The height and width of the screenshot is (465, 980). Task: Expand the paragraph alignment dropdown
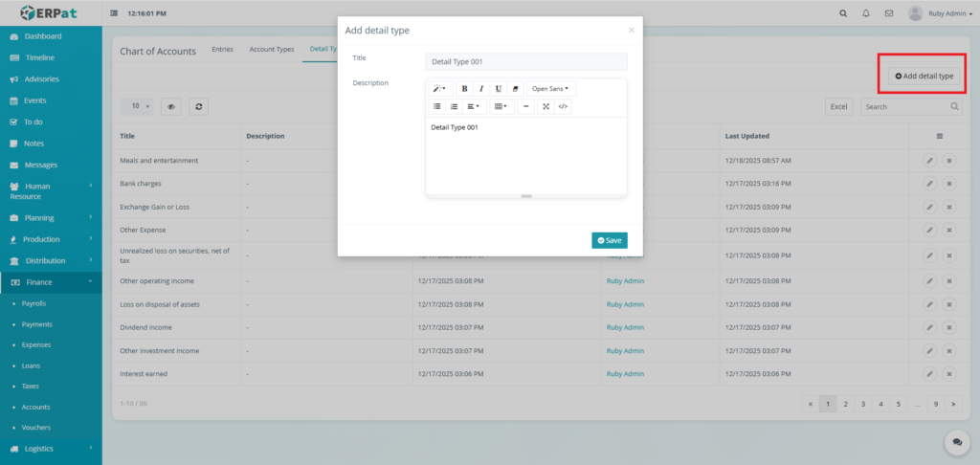[474, 106]
